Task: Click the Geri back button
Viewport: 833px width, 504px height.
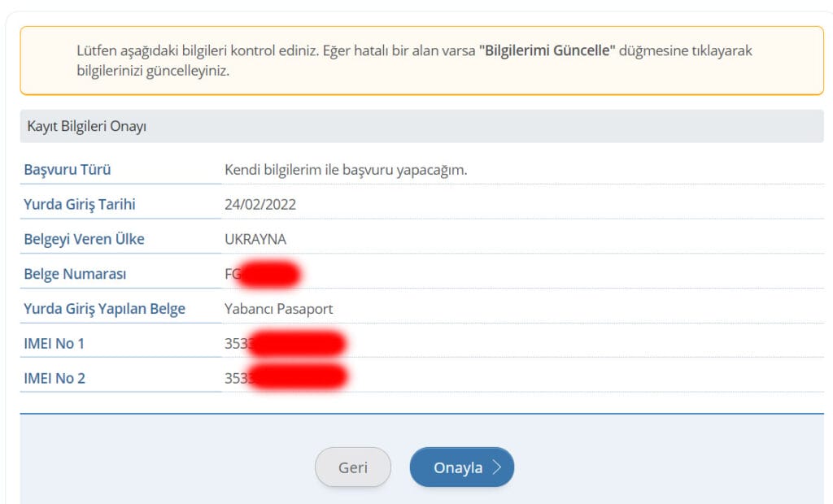Action: coord(352,467)
